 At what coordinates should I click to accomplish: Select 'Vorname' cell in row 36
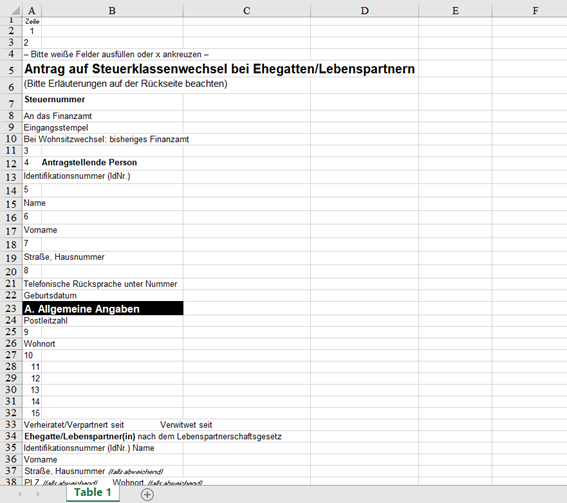(x=40, y=460)
